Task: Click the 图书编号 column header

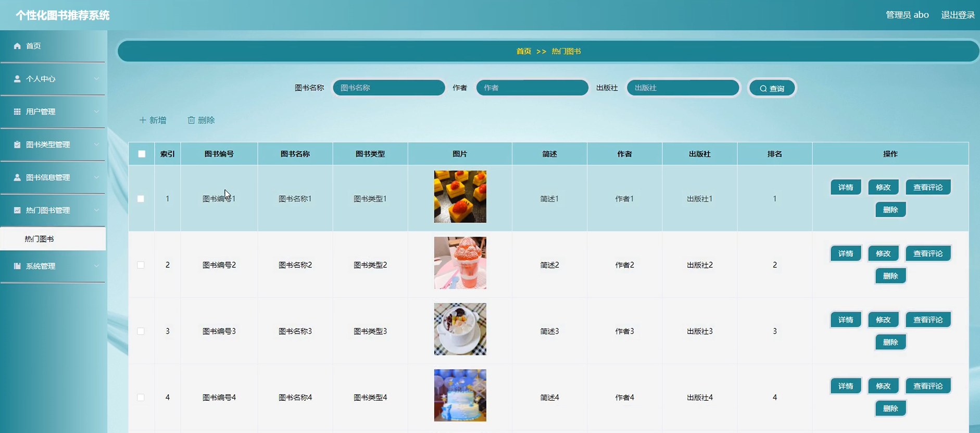Action: (219, 154)
